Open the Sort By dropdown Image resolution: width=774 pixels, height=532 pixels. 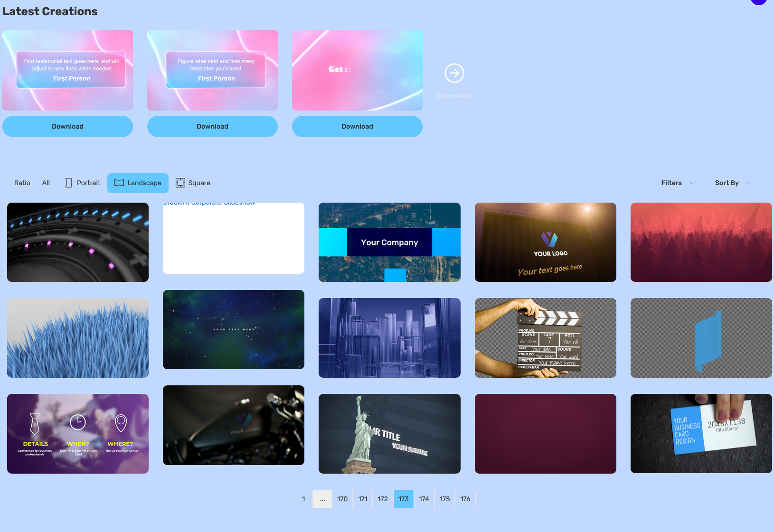click(x=734, y=183)
